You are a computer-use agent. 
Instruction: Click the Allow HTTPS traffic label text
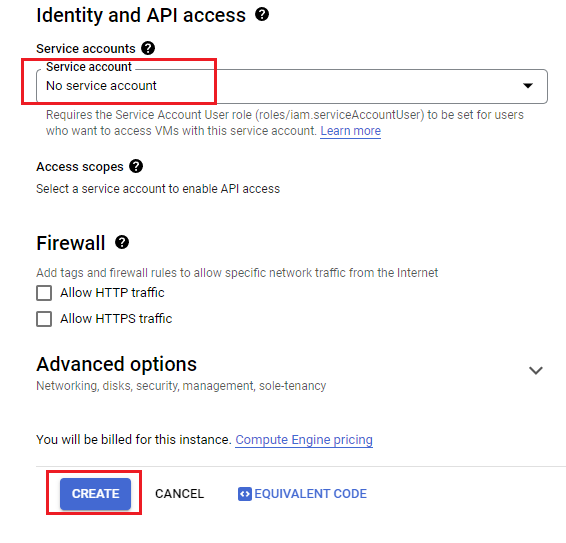tap(116, 318)
